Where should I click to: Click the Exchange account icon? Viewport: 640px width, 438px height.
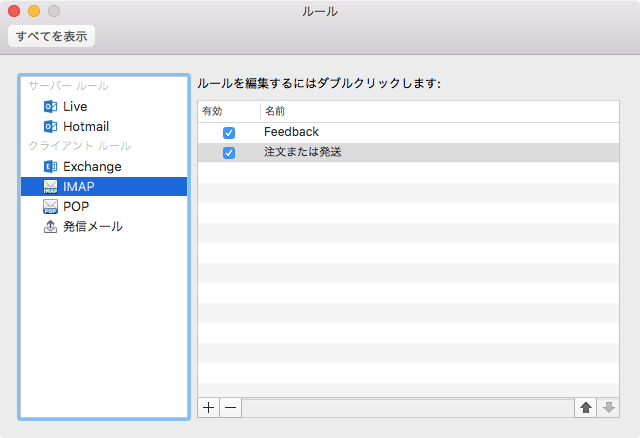(50, 167)
